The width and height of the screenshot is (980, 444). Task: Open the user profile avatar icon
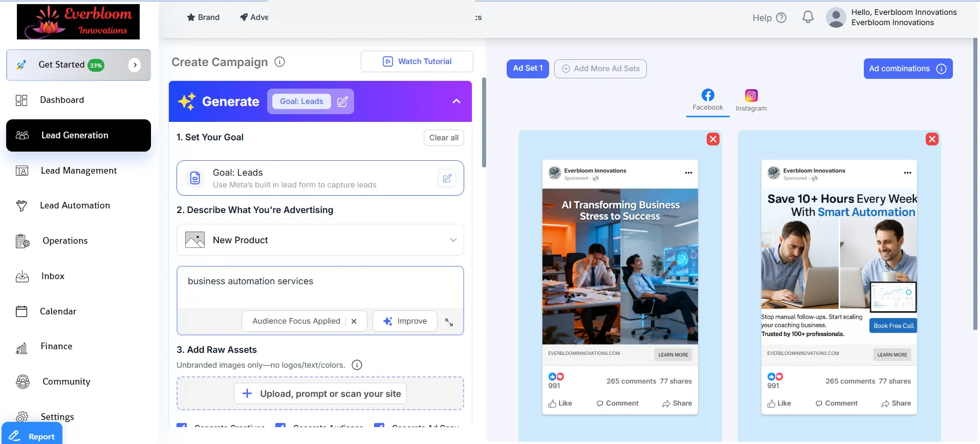[836, 17]
